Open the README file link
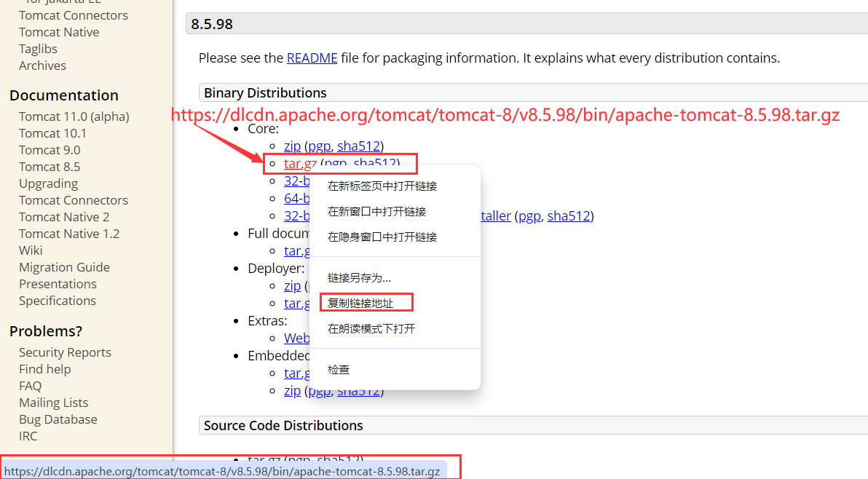 (312, 58)
